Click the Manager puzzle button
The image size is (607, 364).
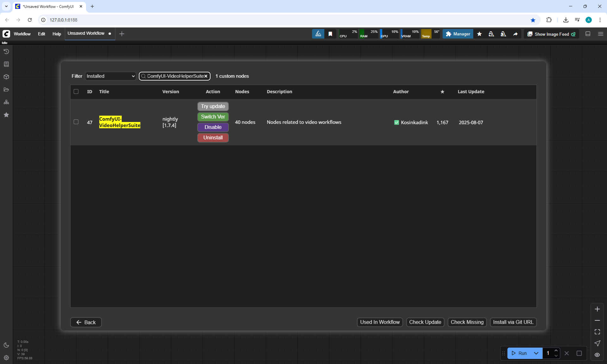point(458,34)
